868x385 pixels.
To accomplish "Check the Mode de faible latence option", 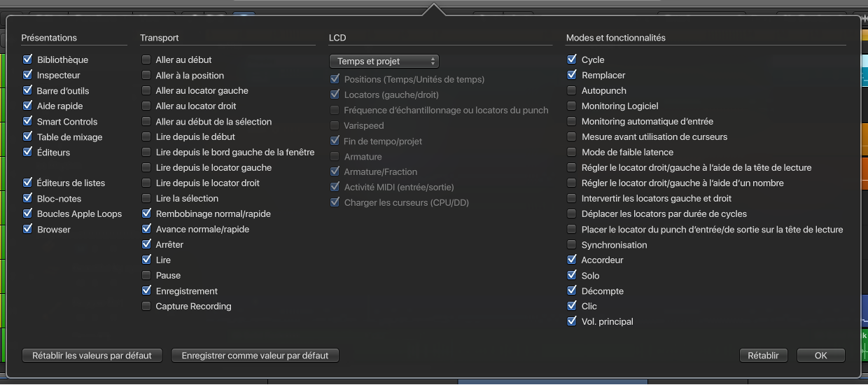I will [x=572, y=153].
